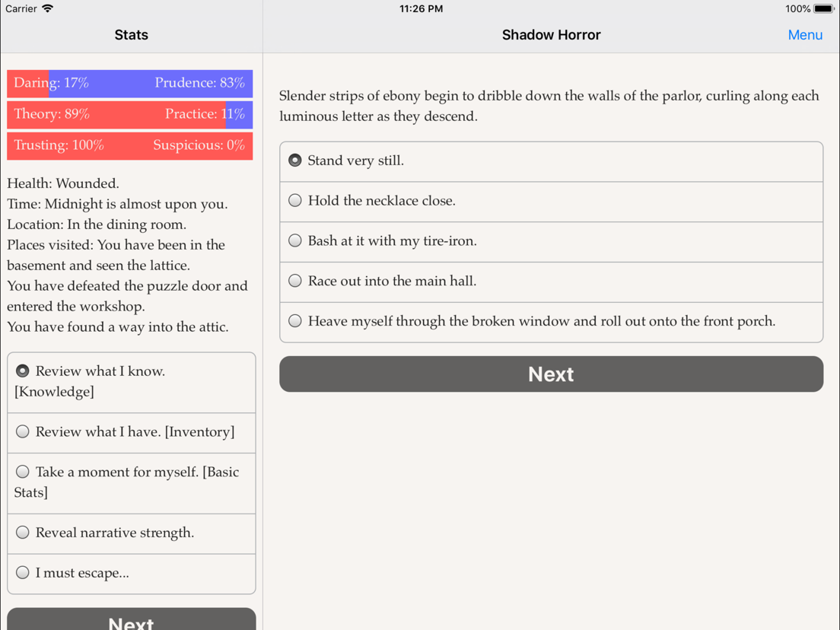
Task: Select 'Review what I know. [Knowledge]'
Action: pyautogui.click(x=131, y=382)
